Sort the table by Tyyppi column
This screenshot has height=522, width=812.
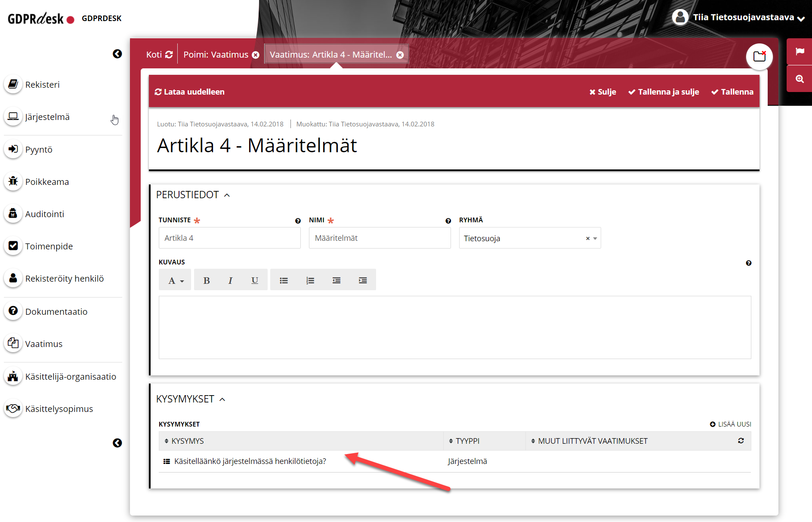pyautogui.click(x=467, y=441)
